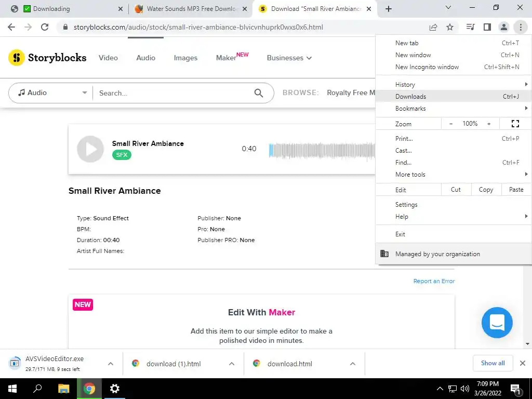Click Show all downloads button

[x=493, y=363]
